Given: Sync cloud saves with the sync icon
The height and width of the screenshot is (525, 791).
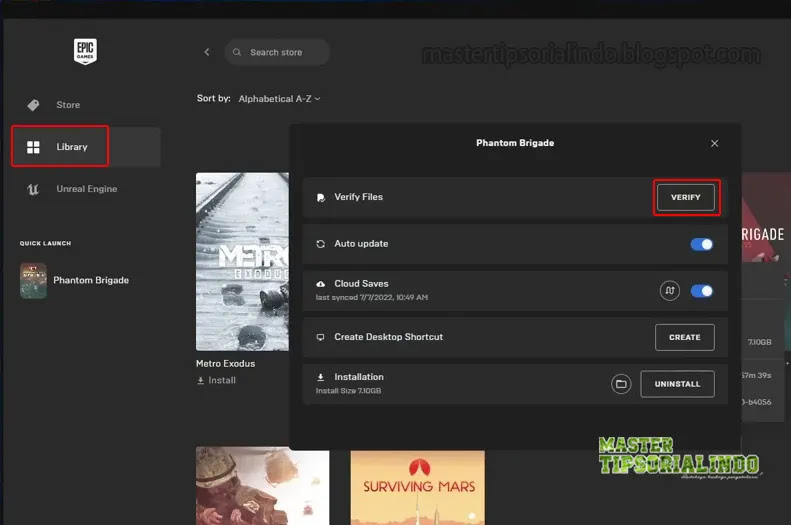Looking at the screenshot, I should click(669, 290).
